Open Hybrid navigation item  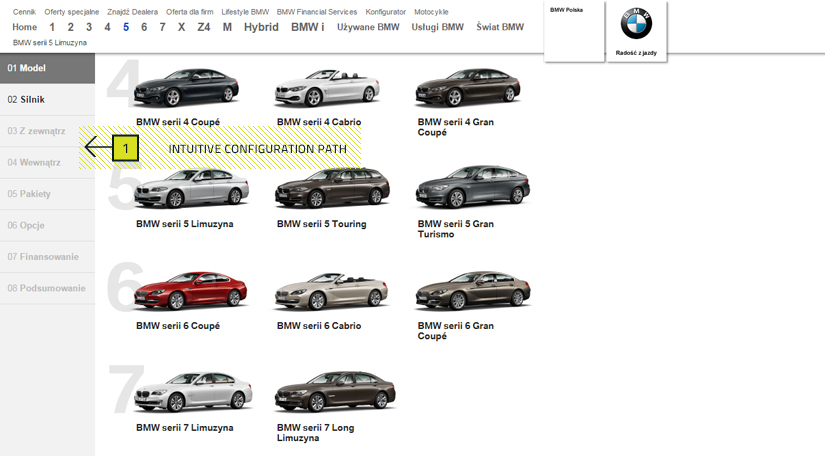point(261,27)
